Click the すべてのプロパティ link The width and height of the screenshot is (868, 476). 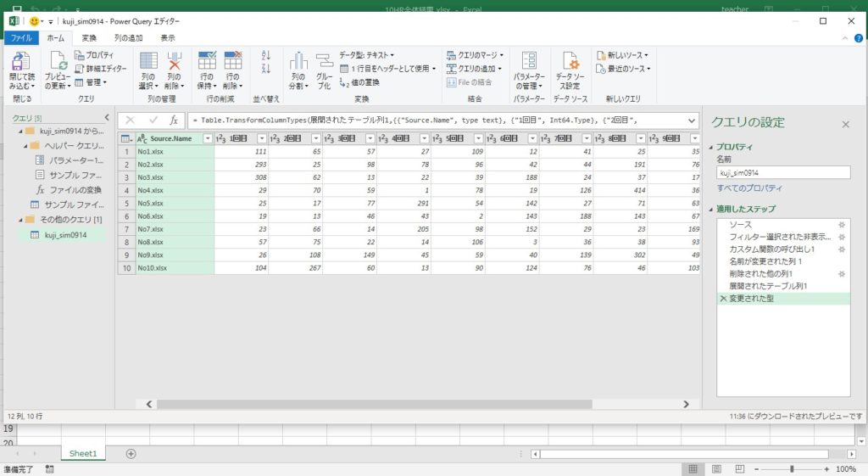(x=749, y=188)
